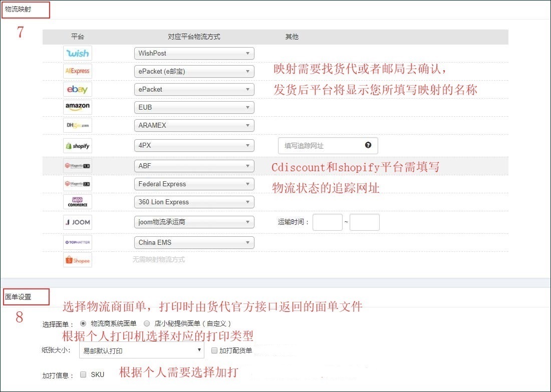Image resolution: width=551 pixels, height=392 pixels.
Task: Click the 其他 column header
Action: coord(292,37)
